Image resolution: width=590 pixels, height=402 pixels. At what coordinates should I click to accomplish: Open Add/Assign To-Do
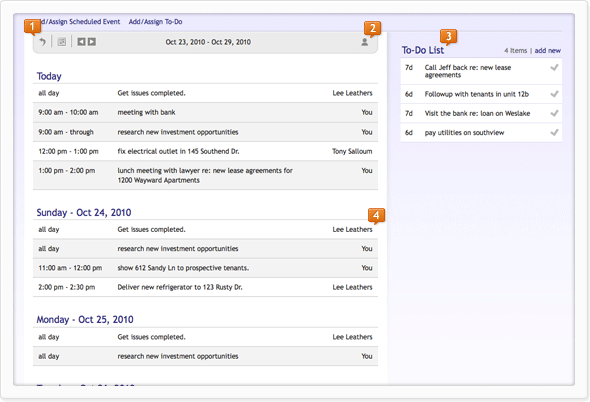pyautogui.click(x=155, y=22)
